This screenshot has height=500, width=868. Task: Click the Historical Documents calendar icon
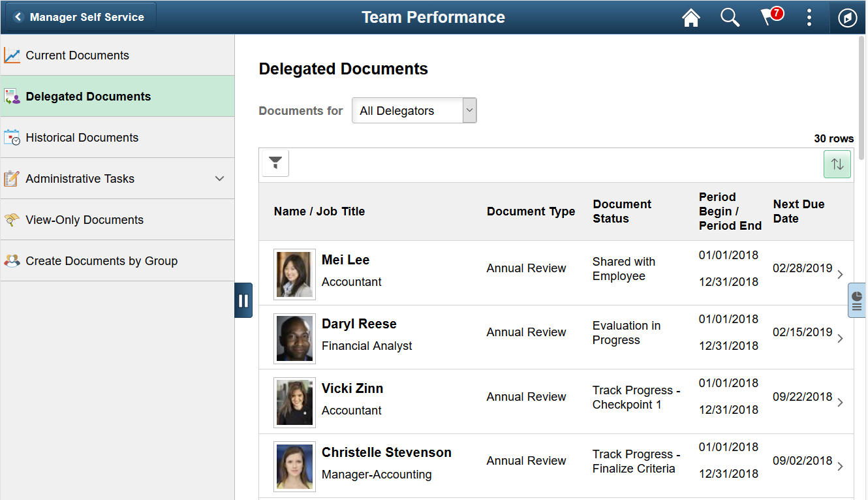(x=12, y=138)
